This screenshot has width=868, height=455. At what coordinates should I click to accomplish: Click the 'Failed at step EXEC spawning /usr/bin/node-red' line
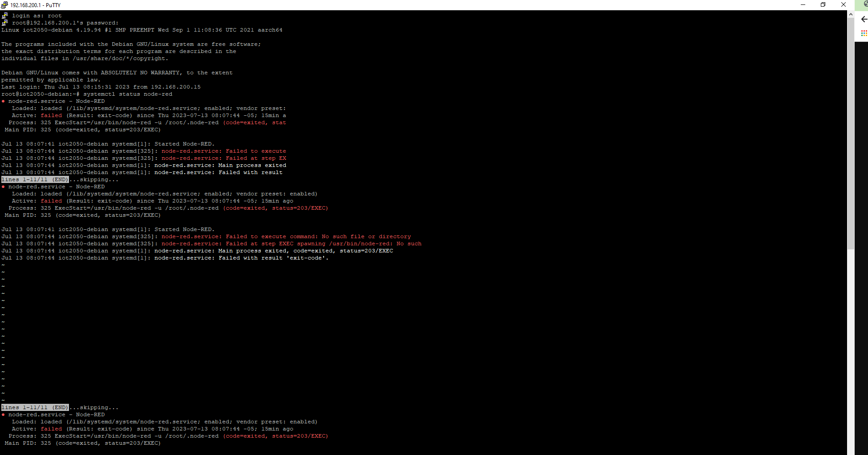pyautogui.click(x=211, y=244)
